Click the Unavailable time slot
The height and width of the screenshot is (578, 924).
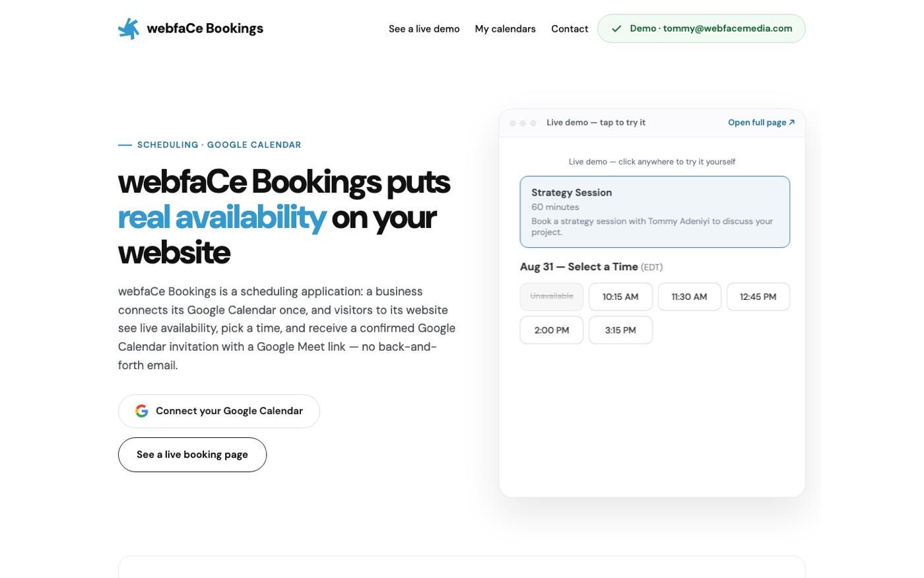[552, 297]
